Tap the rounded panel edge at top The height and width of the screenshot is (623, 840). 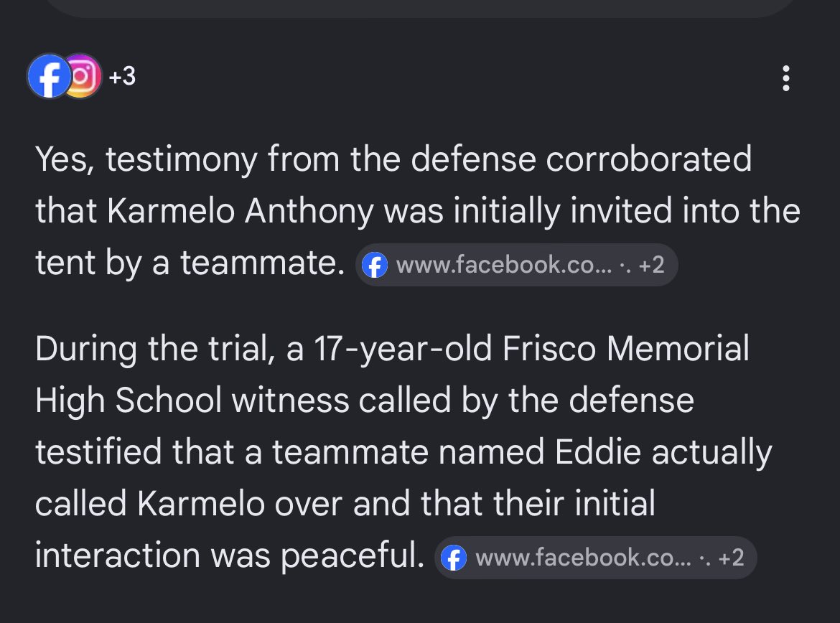click(x=420, y=9)
